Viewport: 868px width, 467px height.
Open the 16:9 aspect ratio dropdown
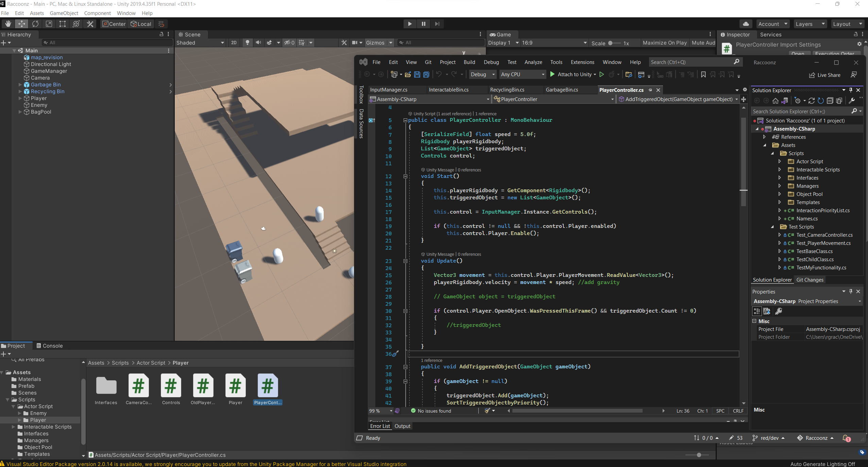tap(555, 43)
